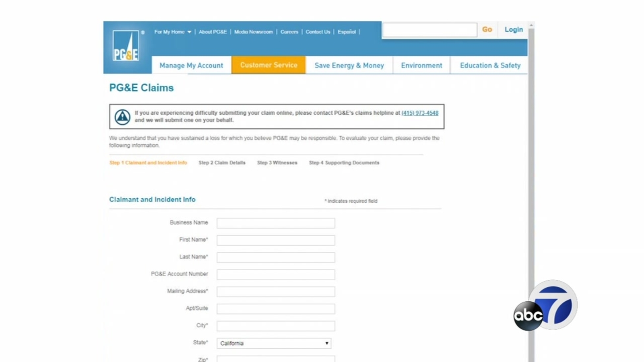This screenshot has width=644, height=362.
Task: Go to the Careers page
Action: 289,32
